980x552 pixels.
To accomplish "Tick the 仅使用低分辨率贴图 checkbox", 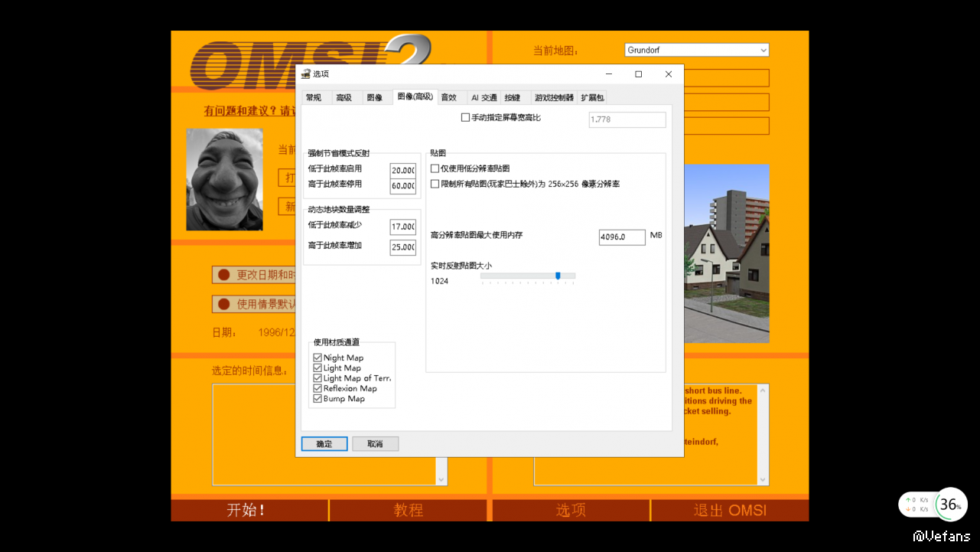I will point(435,168).
